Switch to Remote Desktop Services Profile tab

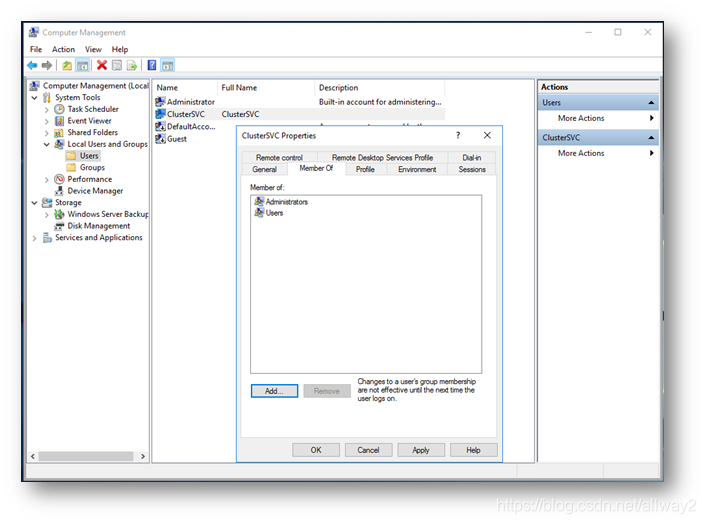point(382,157)
